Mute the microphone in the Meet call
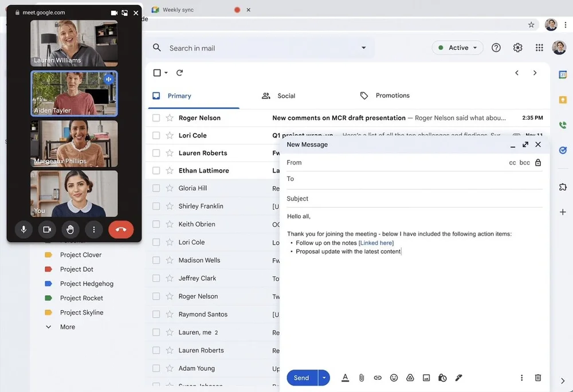 (x=23, y=229)
